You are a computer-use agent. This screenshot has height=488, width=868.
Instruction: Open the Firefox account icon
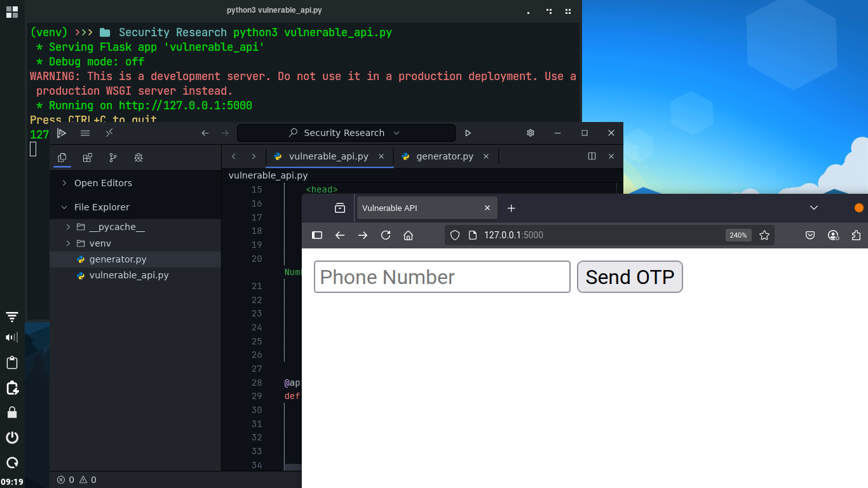pyautogui.click(x=833, y=235)
